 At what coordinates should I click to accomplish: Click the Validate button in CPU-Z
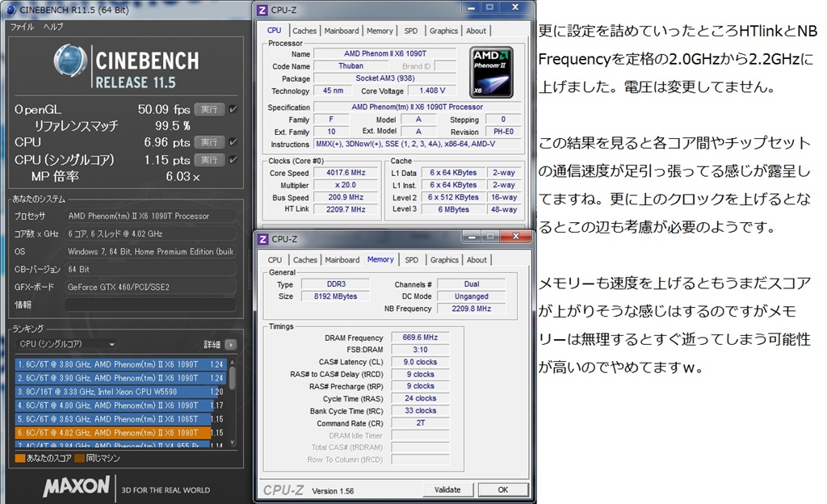[447, 489]
